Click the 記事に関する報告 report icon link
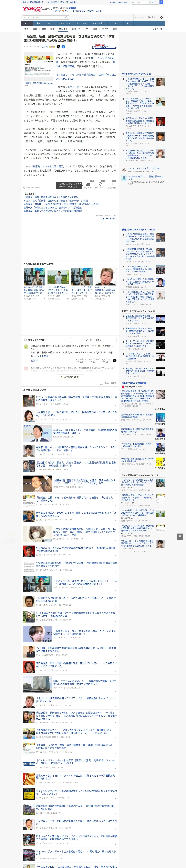 [31, 187]
